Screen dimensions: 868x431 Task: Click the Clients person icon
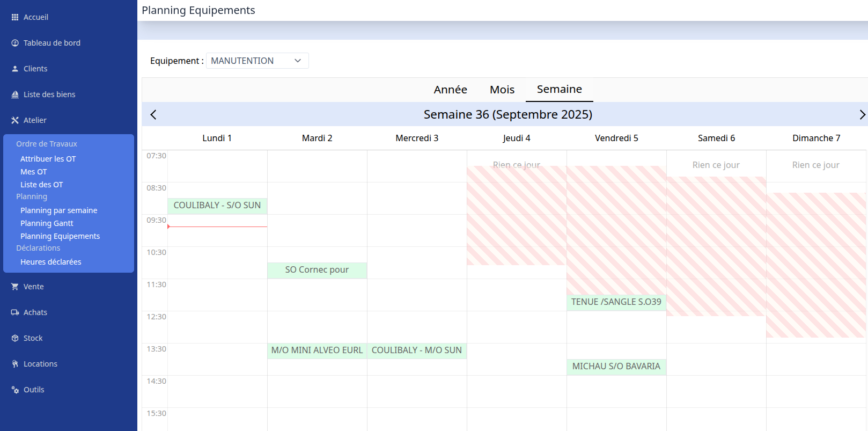click(15, 69)
